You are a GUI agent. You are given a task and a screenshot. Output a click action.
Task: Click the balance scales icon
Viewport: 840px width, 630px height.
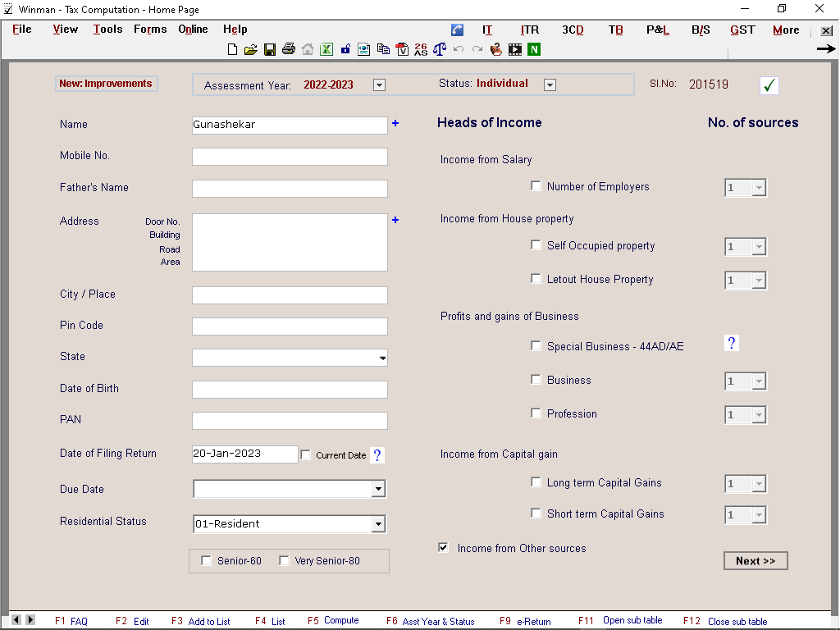pyautogui.click(x=440, y=49)
